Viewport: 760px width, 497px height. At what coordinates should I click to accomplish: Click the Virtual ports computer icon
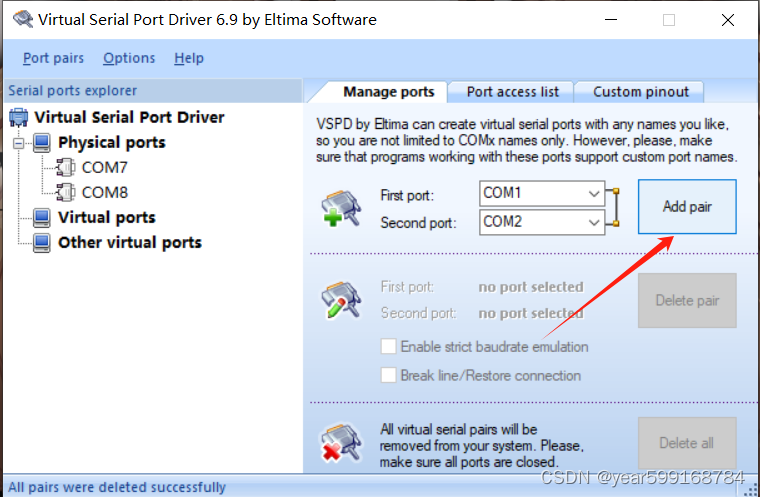[x=42, y=218]
